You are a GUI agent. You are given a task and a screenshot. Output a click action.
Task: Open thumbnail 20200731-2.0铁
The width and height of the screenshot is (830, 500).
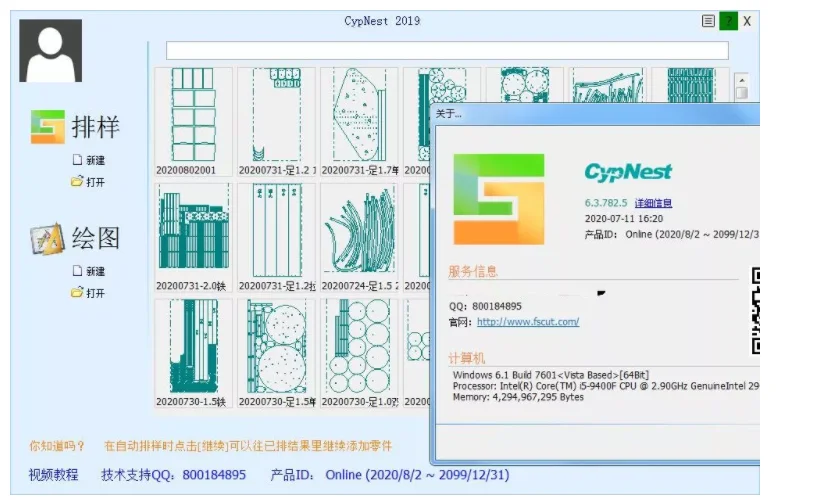(x=193, y=238)
